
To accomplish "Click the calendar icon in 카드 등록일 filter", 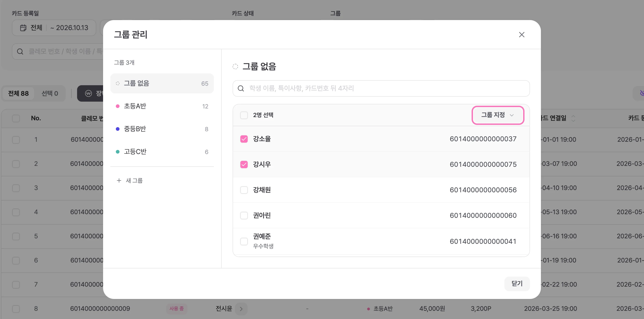I will (x=23, y=28).
